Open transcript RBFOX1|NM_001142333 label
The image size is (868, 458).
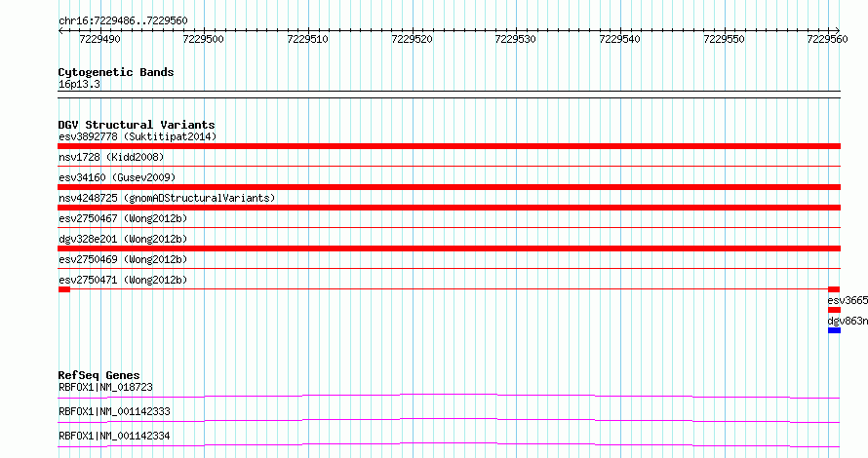coord(114,411)
